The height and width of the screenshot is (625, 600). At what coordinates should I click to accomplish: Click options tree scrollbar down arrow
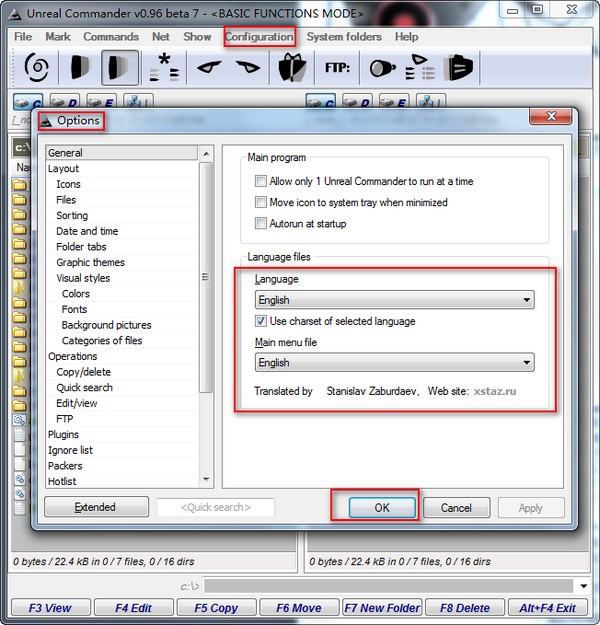tap(207, 480)
